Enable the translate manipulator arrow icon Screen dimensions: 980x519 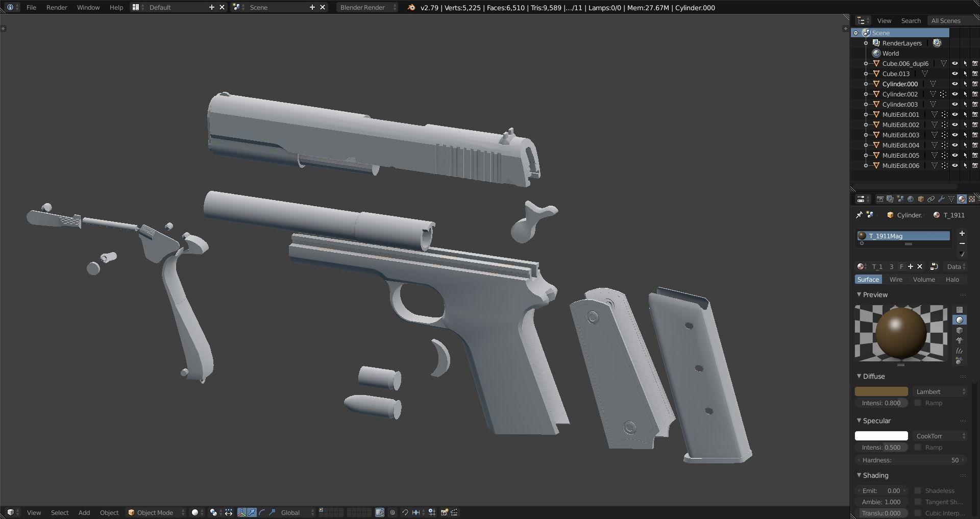click(252, 512)
